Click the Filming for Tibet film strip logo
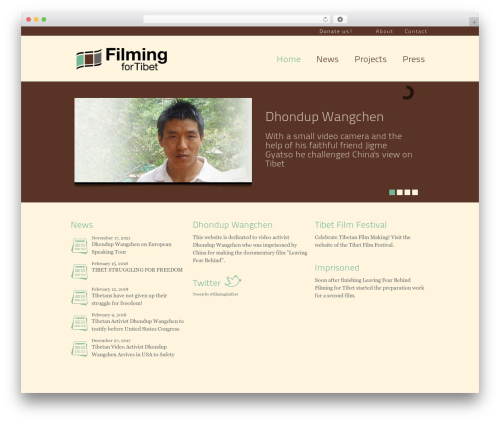Viewport: 500px width, 423px height. 122,59
